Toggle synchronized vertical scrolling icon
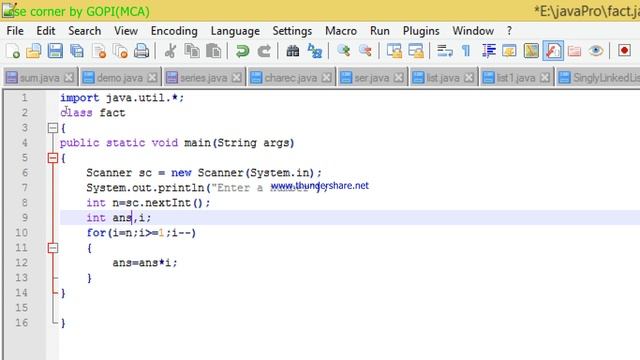 click(394, 51)
